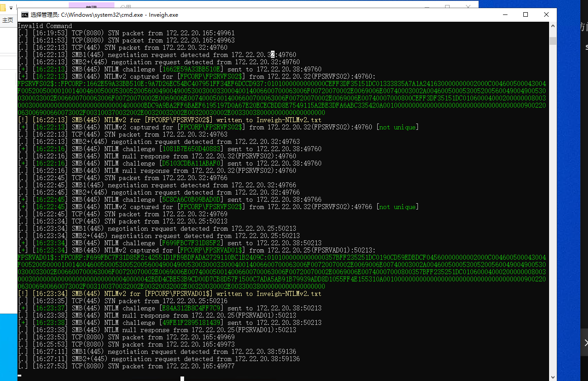The height and width of the screenshot is (381, 588).
Task: Switch to the 主页 tab in Explorer
Action: tap(8, 20)
